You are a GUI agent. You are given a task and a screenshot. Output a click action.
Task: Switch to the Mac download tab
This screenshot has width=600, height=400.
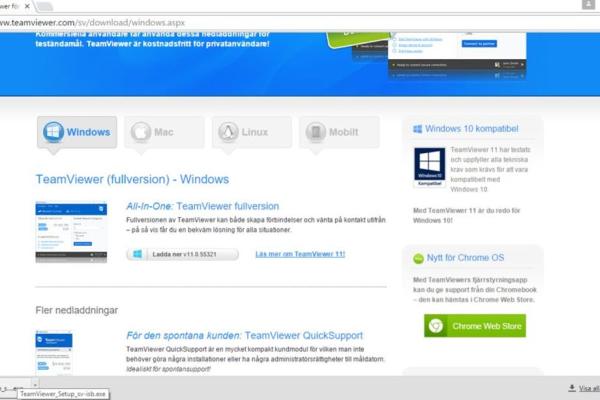coord(165,132)
